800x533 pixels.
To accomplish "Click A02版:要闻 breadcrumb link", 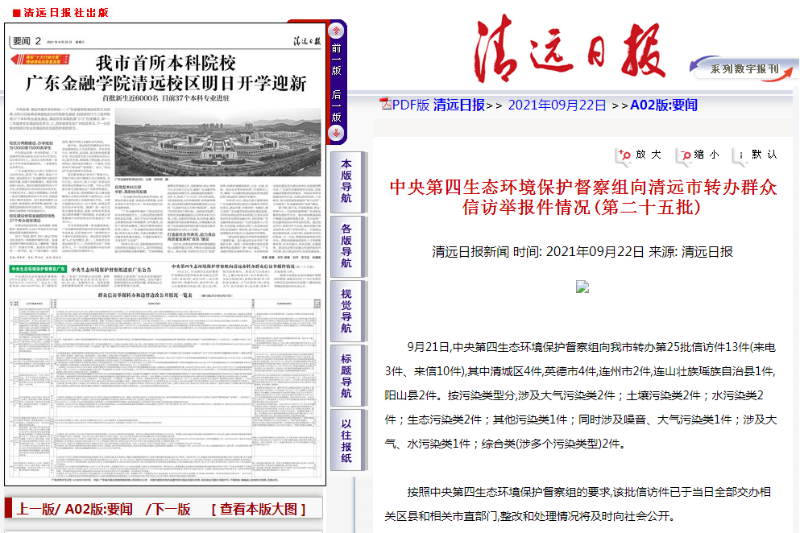I will (664, 105).
